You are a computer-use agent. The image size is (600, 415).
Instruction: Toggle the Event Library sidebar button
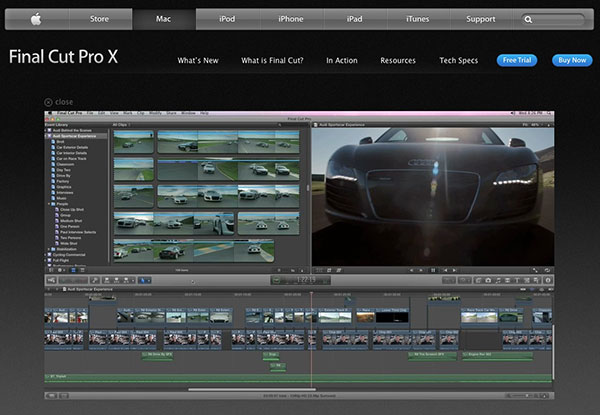coord(51,270)
